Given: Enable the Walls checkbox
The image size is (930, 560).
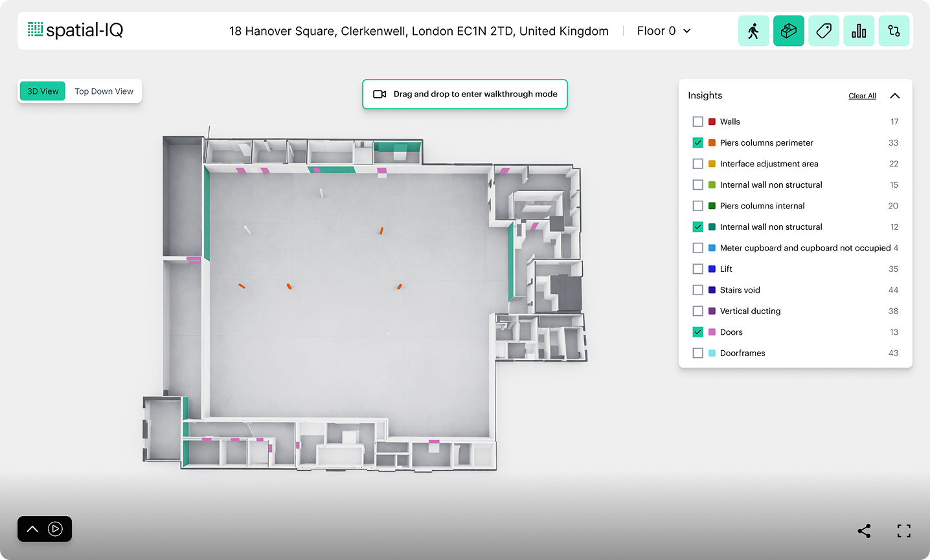Looking at the screenshot, I should [697, 122].
